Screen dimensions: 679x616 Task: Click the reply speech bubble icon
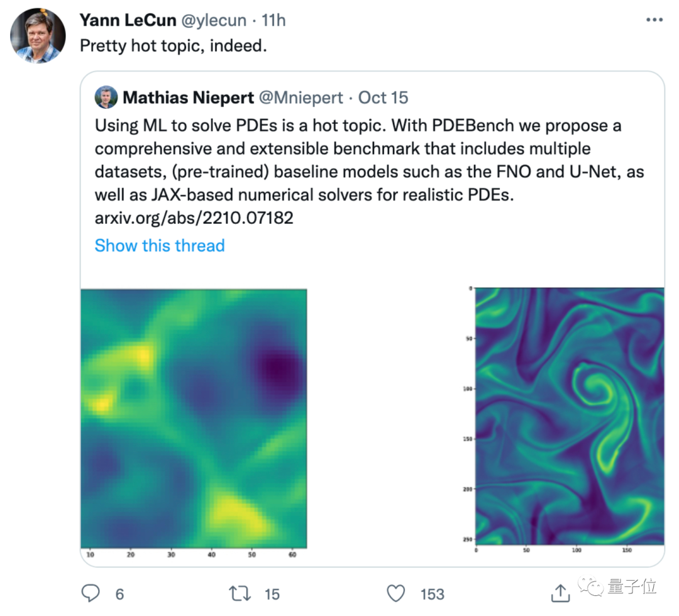click(92, 593)
